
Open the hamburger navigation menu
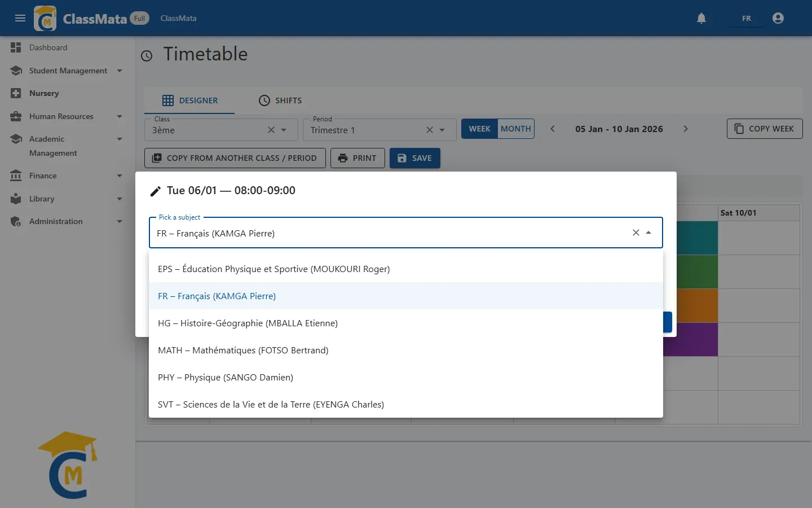[20, 18]
